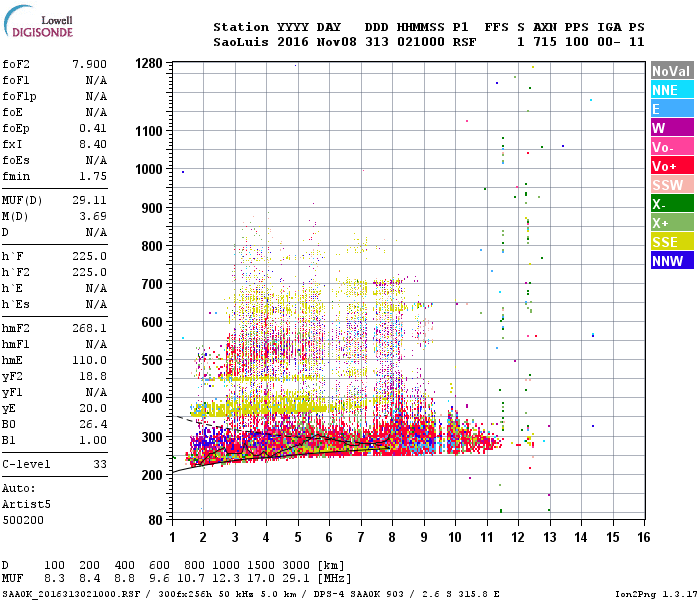Image resolution: width=700 pixels, height=600 pixels.
Task: Click the Artist5 auto-scaler label
Action: click(26, 504)
